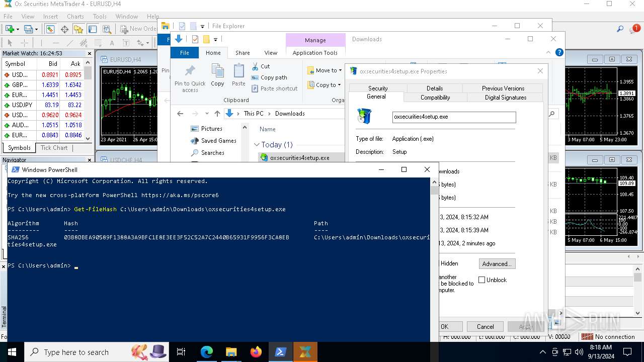Select the Text Label 'T' tool
Screen dimensions: 644x362
coord(125,43)
